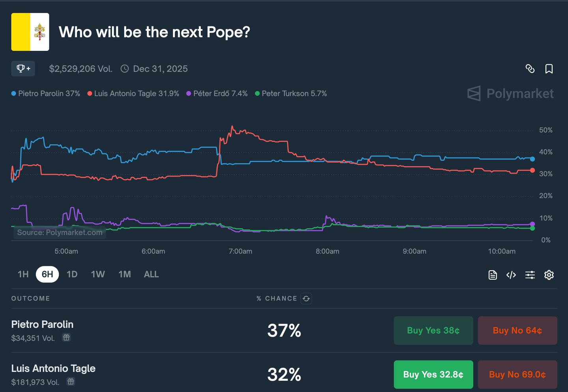568x392 pixels.
Task: Toggle Peter Turkson chart line
Action: click(x=291, y=93)
